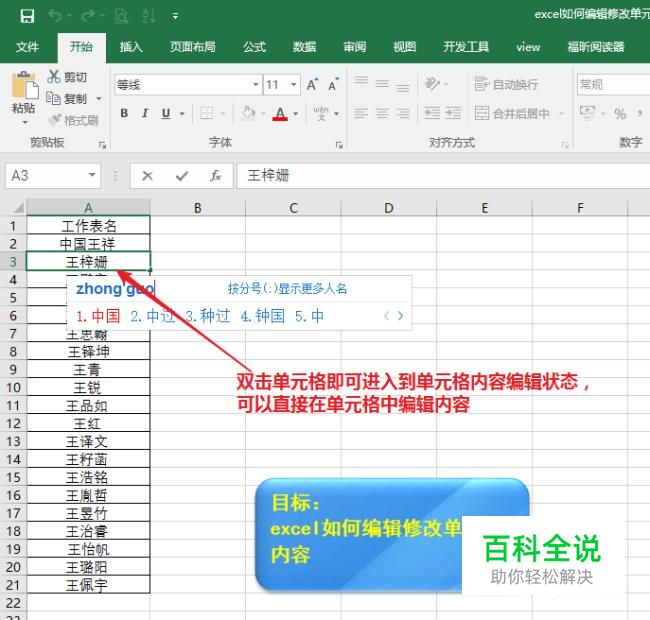Click the align left icon

click(361, 113)
